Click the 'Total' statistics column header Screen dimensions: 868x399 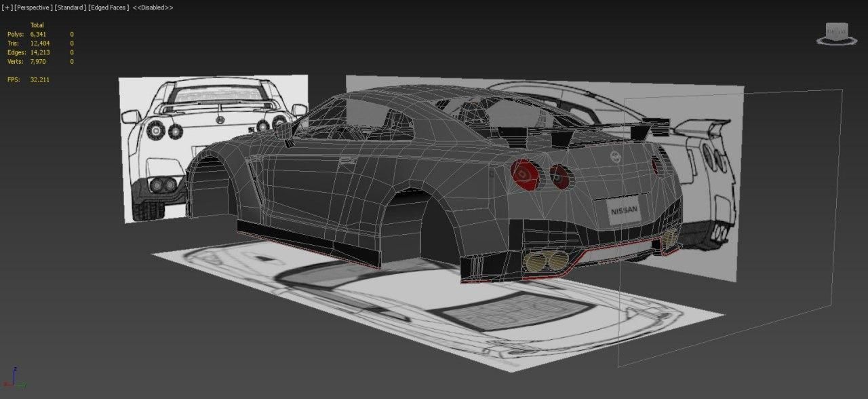(37, 25)
